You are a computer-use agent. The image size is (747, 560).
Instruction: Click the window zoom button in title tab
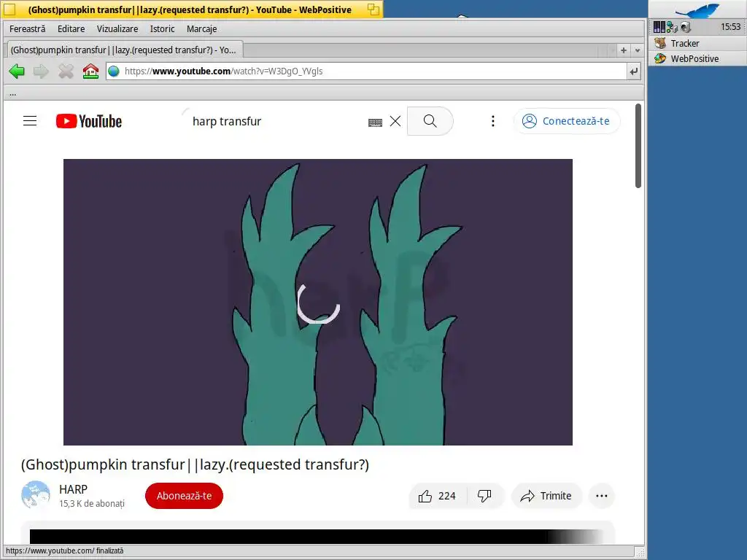tap(373, 9)
